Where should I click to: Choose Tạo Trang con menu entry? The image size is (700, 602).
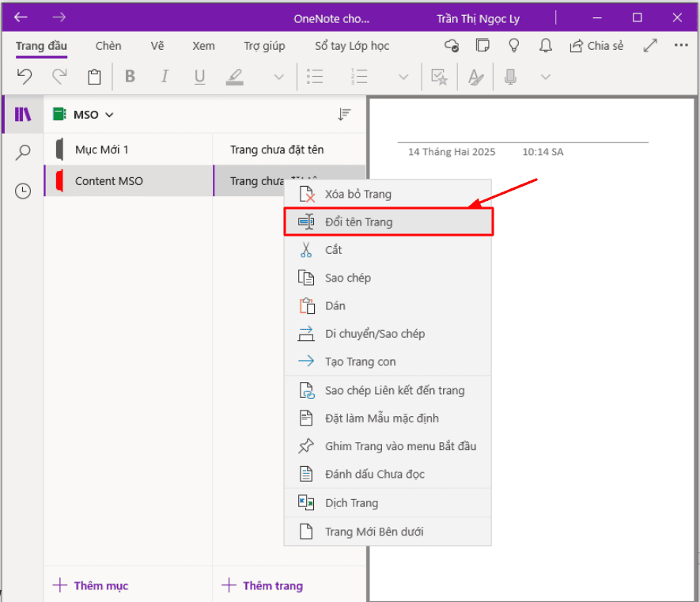pyautogui.click(x=388, y=362)
